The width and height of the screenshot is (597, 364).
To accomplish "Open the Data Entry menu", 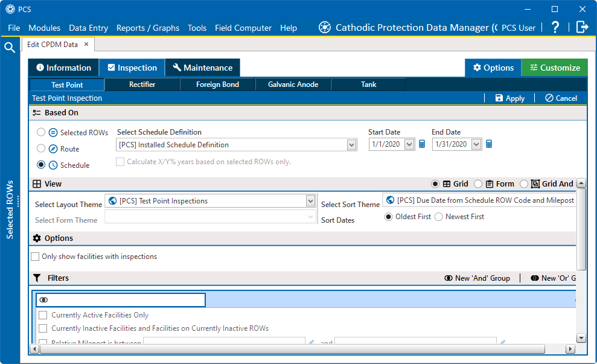I will [x=88, y=28].
